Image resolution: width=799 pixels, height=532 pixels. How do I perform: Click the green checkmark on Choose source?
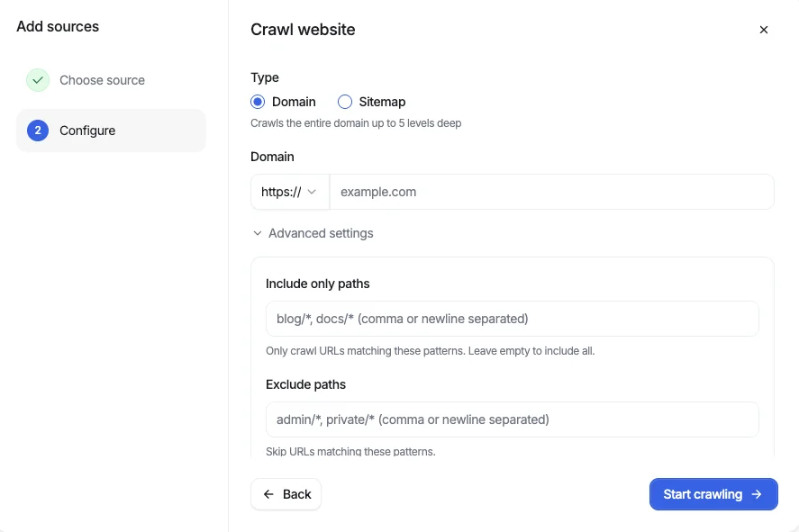pyautogui.click(x=38, y=80)
